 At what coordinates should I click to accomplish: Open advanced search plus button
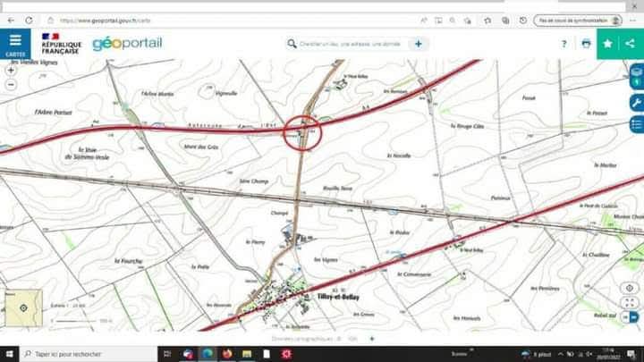tap(418, 44)
